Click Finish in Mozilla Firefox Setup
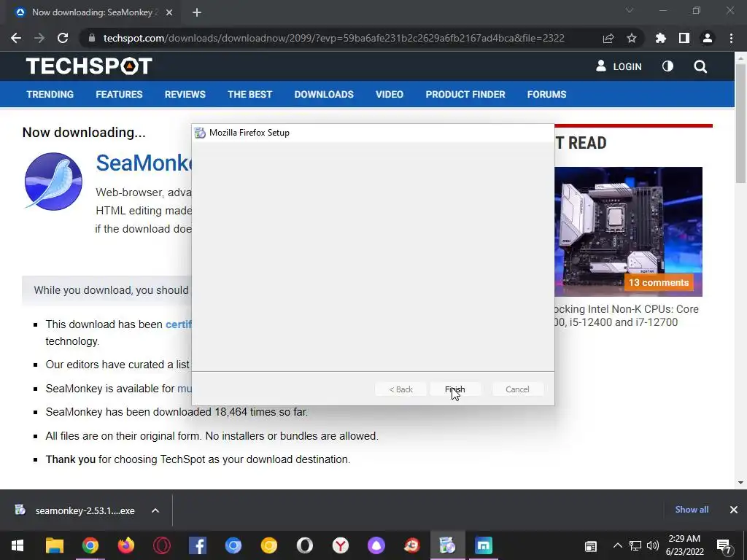The image size is (747, 560). click(455, 389)
